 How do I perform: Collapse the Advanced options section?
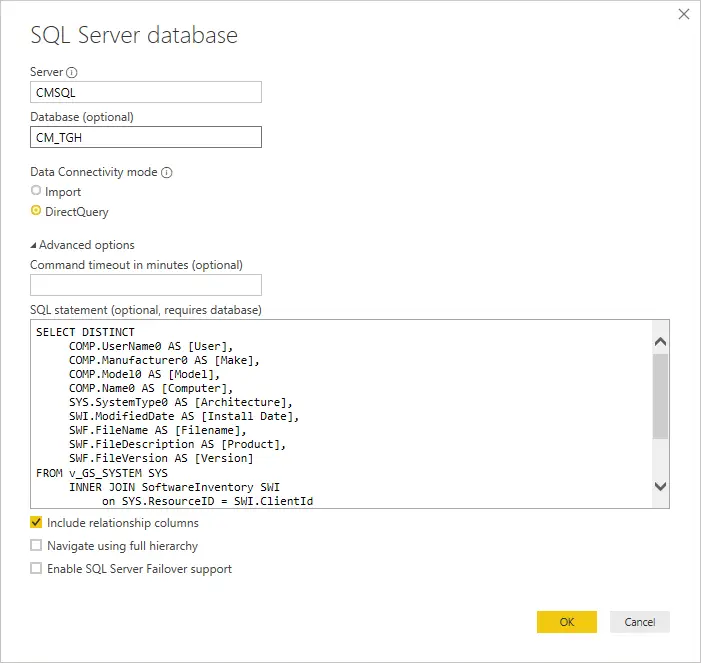point(33,245)
